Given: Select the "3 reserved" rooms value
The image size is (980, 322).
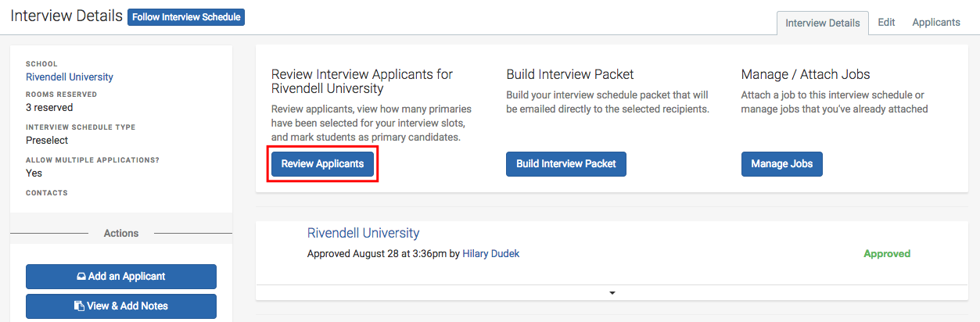Looking at the screenshot, I should [49, 108].
